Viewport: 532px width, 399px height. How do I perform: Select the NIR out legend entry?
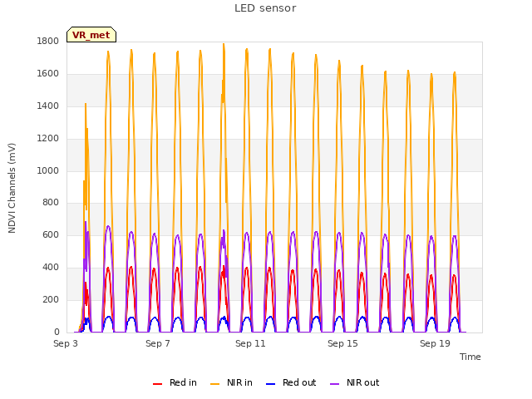tap(355, 382)
